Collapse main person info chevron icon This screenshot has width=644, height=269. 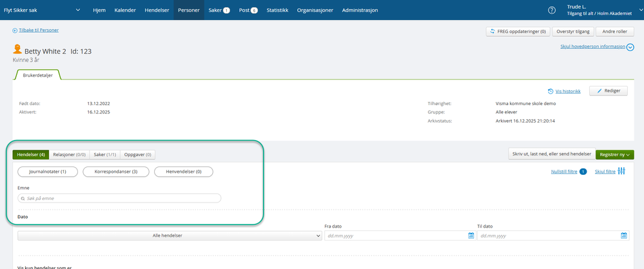click(630, 47)
